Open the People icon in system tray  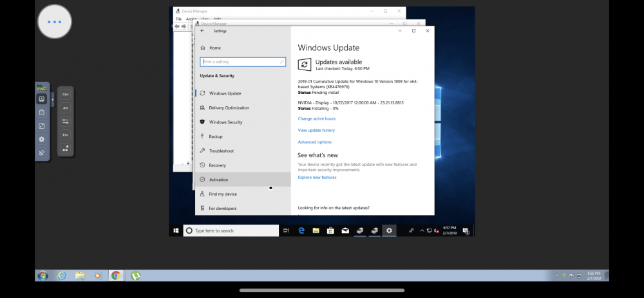[x=411, y=230]
